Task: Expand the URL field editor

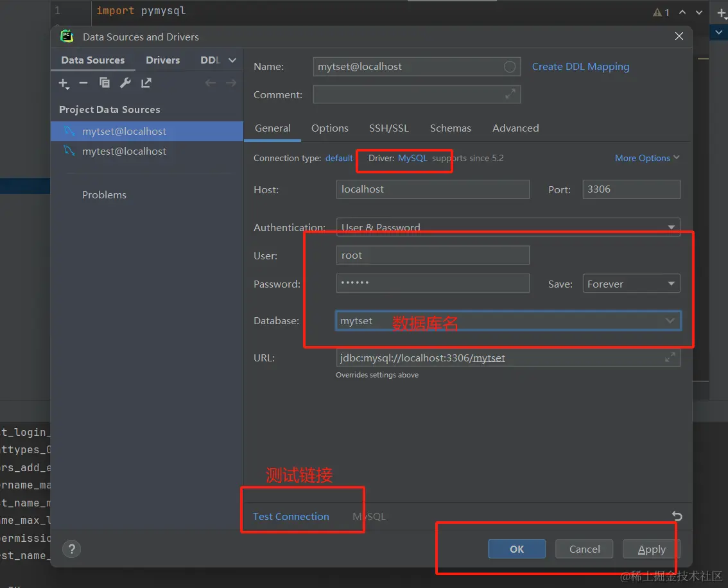Action: pos(670,358)
